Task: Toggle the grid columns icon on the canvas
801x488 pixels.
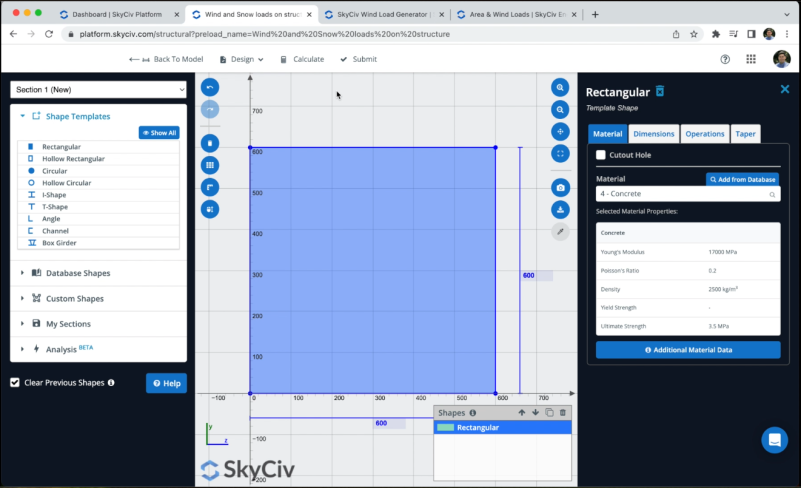Action: [210, 165]
